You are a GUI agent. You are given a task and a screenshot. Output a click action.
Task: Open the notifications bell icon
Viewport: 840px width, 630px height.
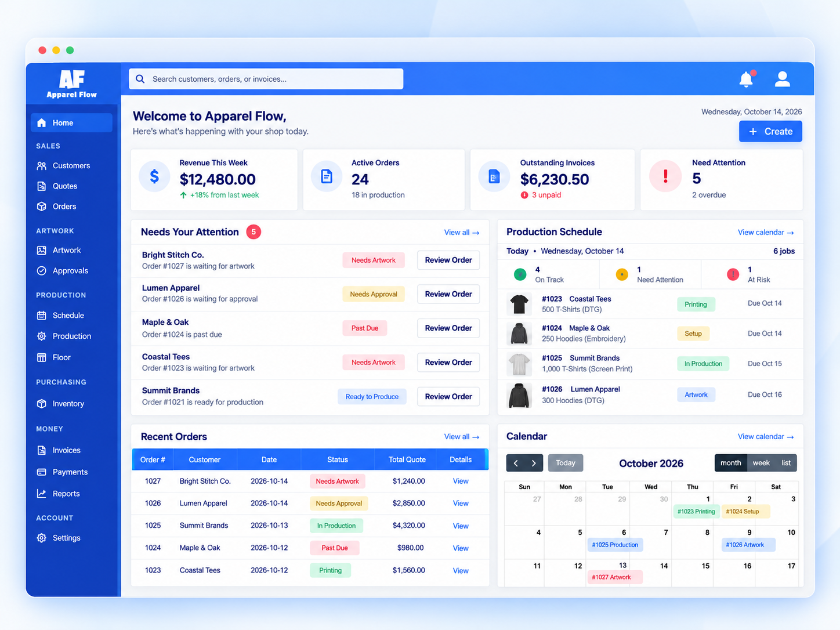(x=747, y=79)
